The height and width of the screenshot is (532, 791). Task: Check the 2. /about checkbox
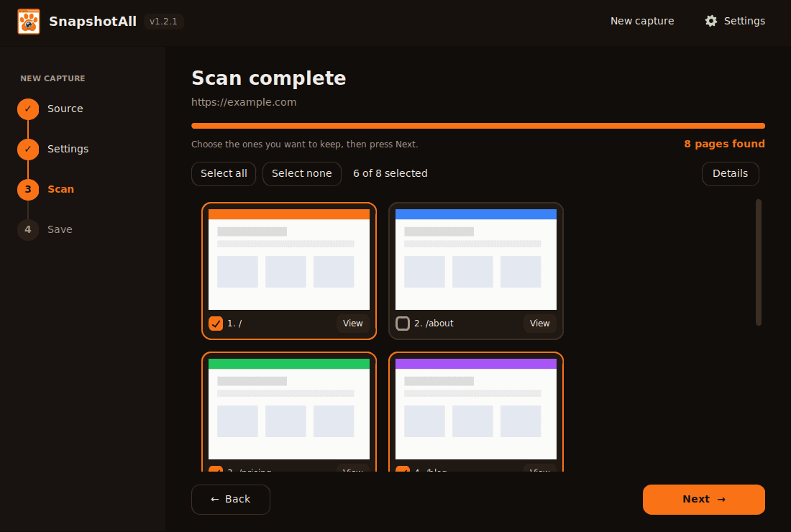click(403, 324)
